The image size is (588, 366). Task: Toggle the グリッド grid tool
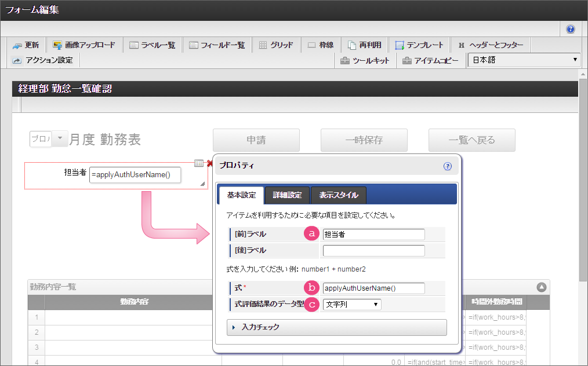tap(275, 45)
